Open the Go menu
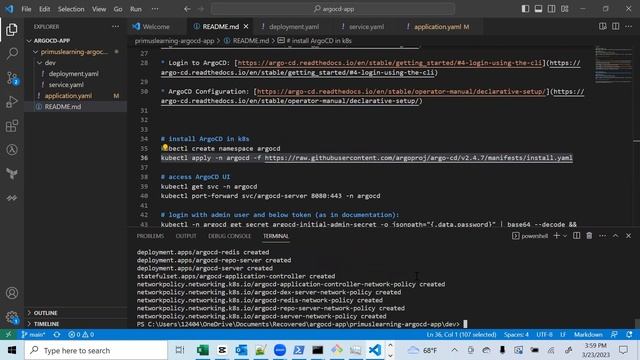640x360 pixels. tap(118, 9)
